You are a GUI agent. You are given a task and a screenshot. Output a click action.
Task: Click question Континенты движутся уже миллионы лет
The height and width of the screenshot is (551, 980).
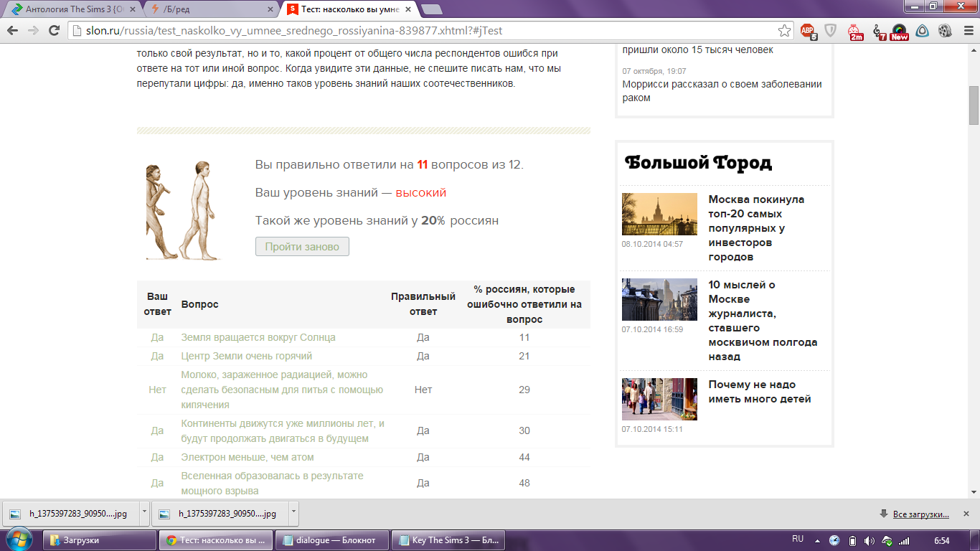coord(283,431)
